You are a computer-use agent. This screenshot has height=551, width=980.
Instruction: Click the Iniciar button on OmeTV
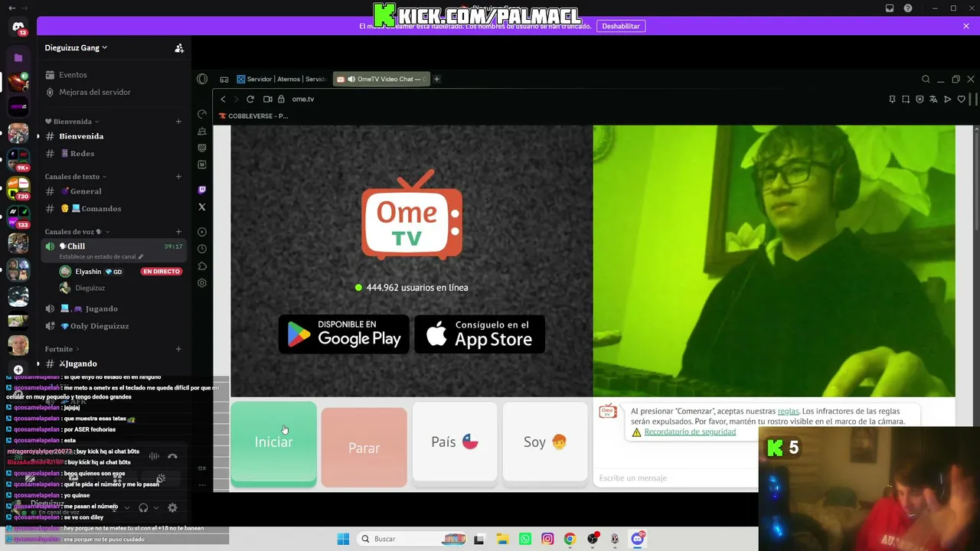click(273, 443)
